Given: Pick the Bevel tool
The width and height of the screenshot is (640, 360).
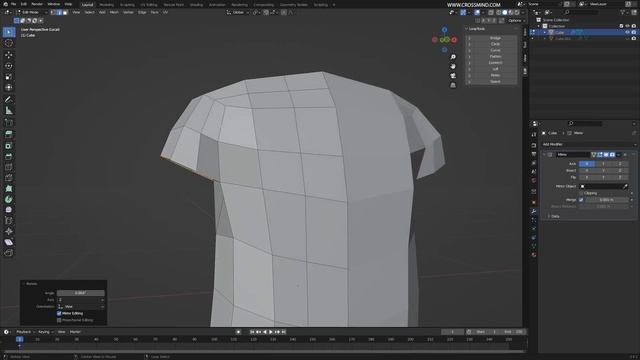Looking at the screenshot, I should click(x=9, y=156).
